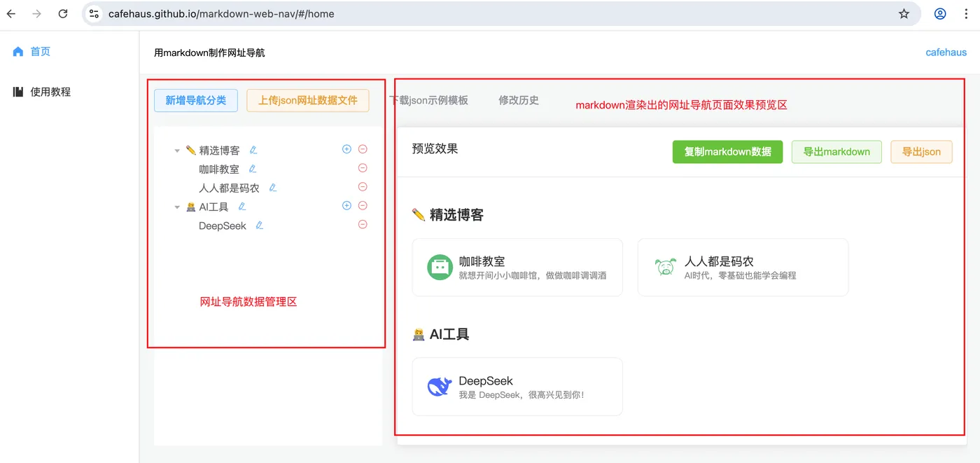The image size is (980, 463).
Task: Open the 人人都是码农 preview card
Action: 743,268
